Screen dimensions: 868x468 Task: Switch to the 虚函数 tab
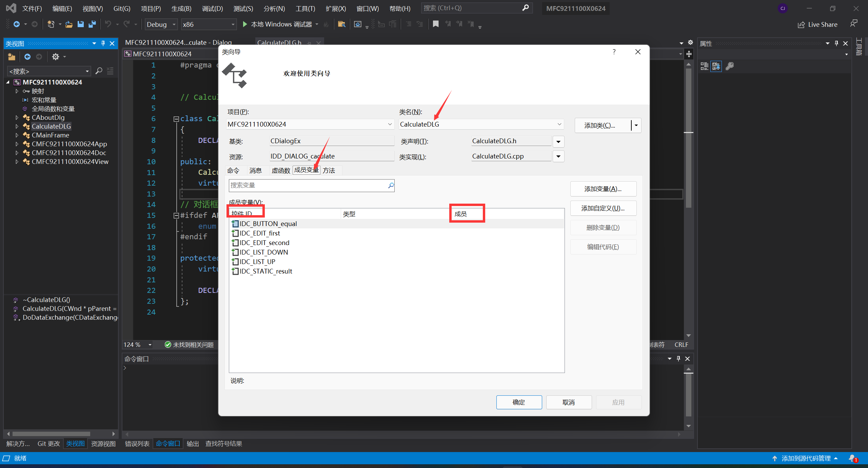281,170
